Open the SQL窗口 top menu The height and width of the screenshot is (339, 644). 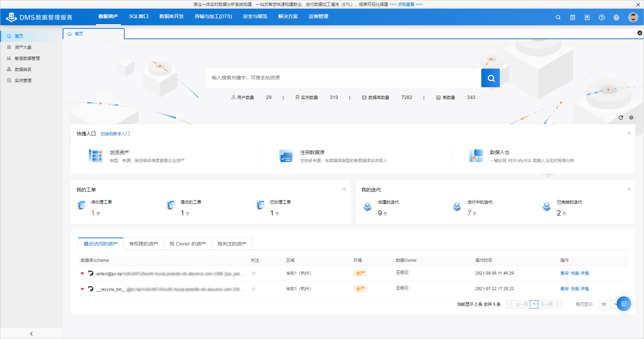138,17
